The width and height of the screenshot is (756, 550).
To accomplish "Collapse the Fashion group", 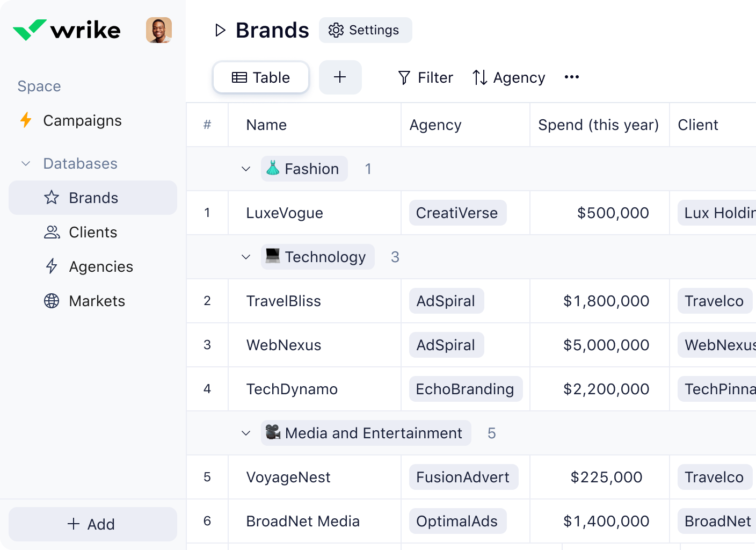I will [246, 169].
